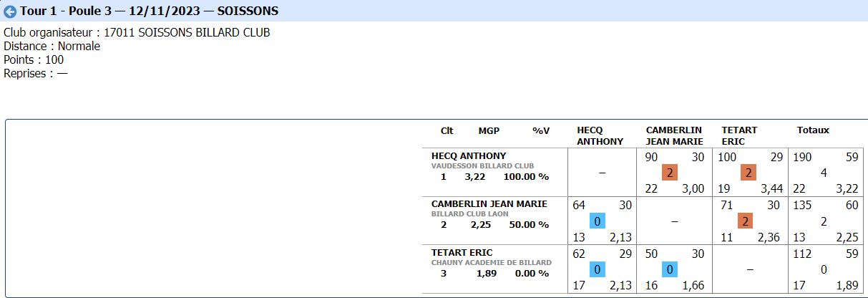Click the Totaux column header

pos(813,130)
